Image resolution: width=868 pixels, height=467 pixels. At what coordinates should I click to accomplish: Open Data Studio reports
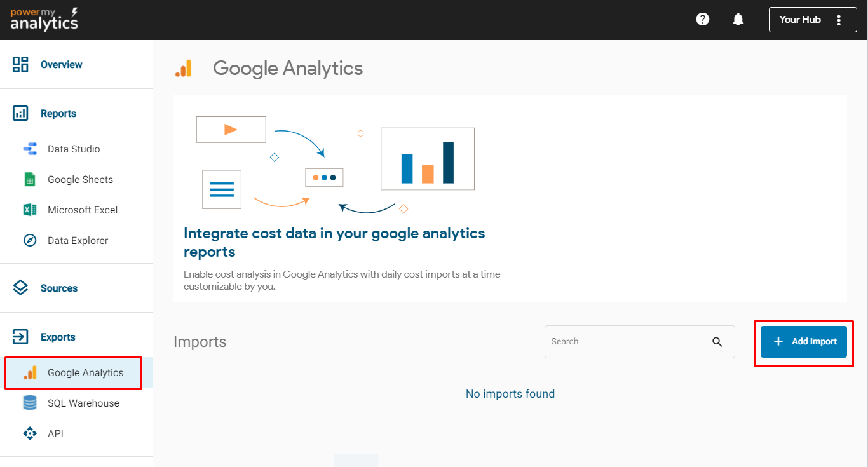[73, 149]
